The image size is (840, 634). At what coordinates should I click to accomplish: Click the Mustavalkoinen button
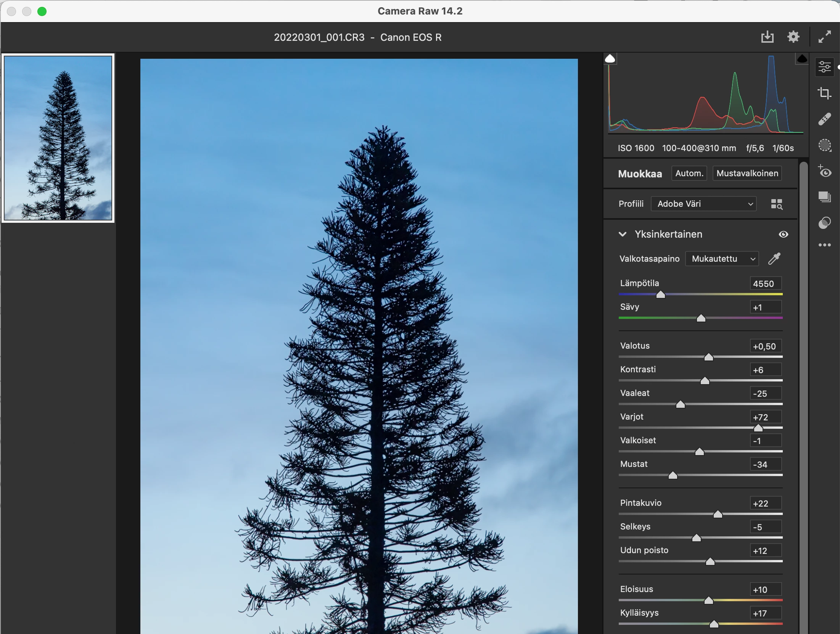coord(747,173)
